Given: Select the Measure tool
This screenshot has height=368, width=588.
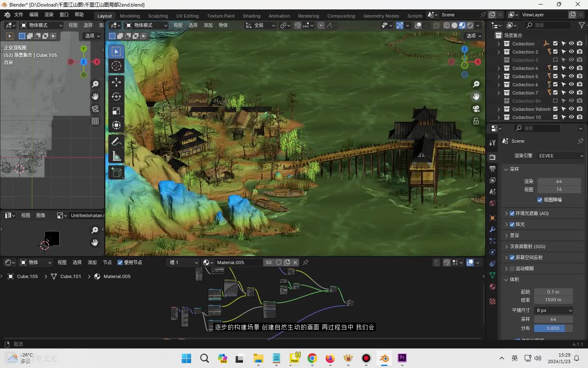Looking at the screenshot, I should [116, 156].
